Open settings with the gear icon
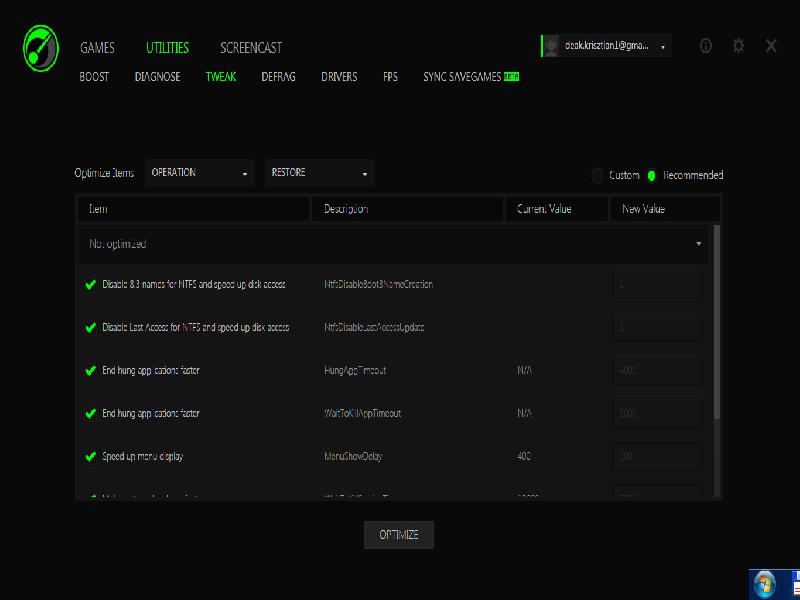This screenshot has height=600, width=800. click(738, 46)
